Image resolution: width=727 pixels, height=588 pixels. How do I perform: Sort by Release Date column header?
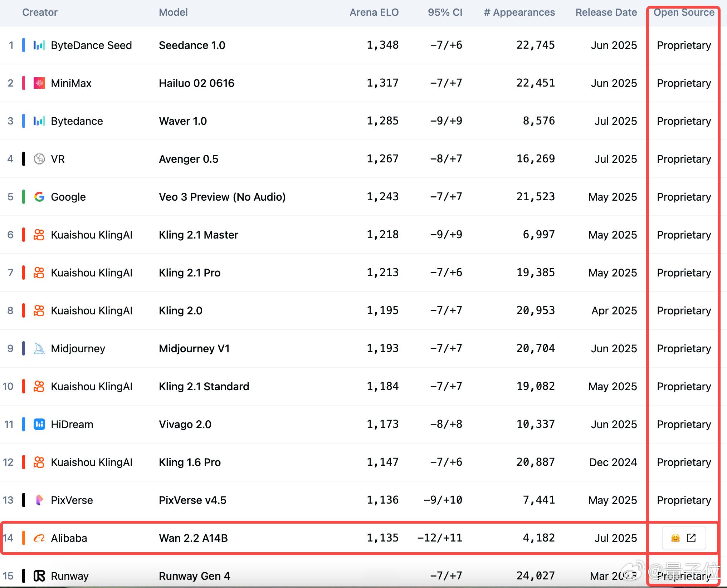coord(606,13)
